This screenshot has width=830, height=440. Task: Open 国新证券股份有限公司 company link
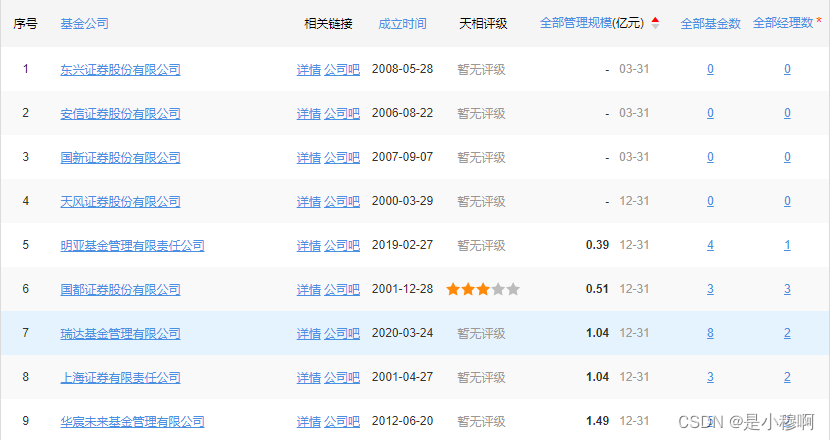coord(120,157)
